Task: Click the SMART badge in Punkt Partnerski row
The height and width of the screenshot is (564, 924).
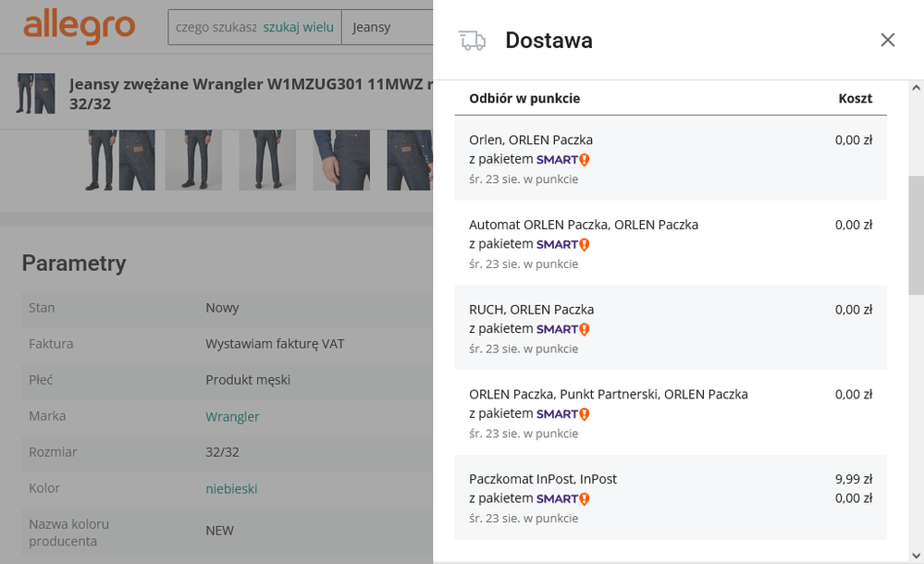Action: point(562,414)
